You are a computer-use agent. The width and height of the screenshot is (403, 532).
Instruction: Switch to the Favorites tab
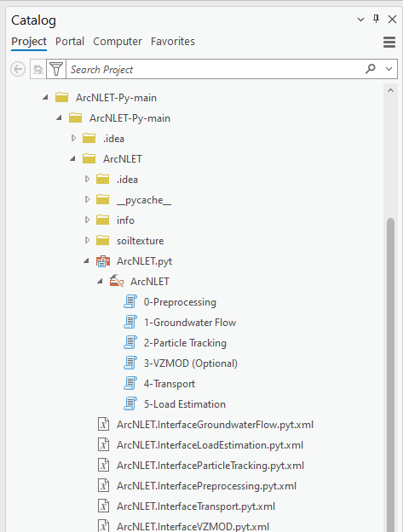[173, 42]
